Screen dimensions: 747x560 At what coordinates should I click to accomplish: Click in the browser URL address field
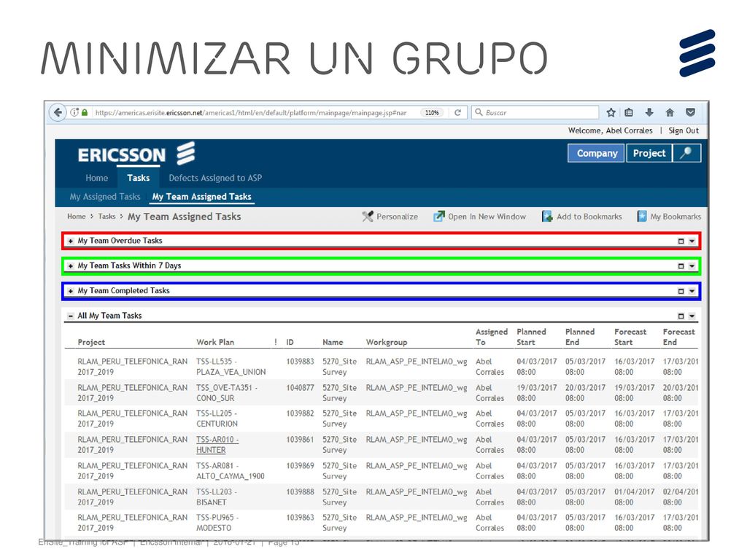pos(251,113)
